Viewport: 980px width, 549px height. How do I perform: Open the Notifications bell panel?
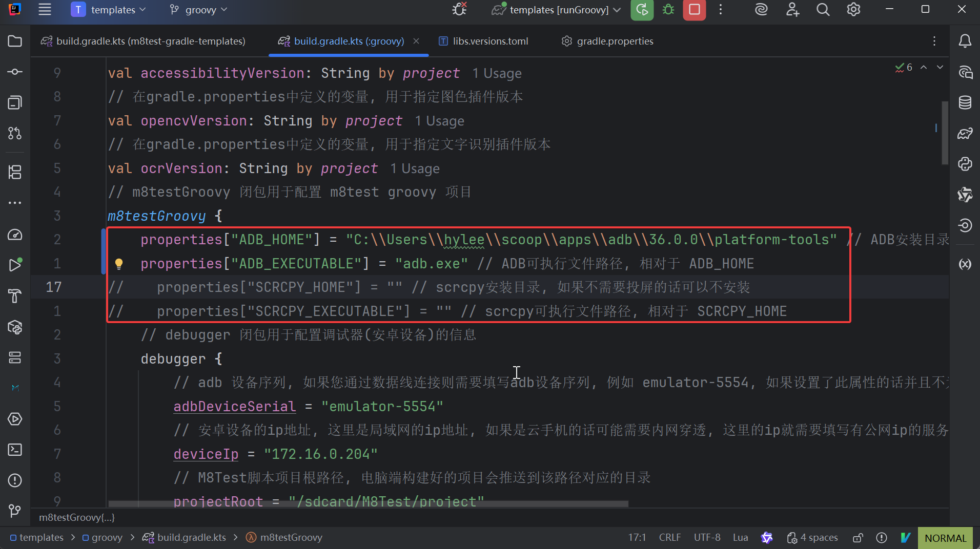(x=965, y=41)
